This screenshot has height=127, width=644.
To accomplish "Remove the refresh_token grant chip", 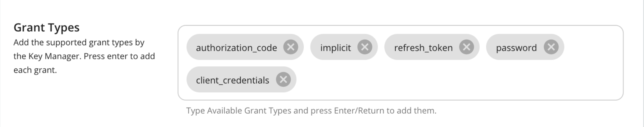I will click(x=466, y=47).
